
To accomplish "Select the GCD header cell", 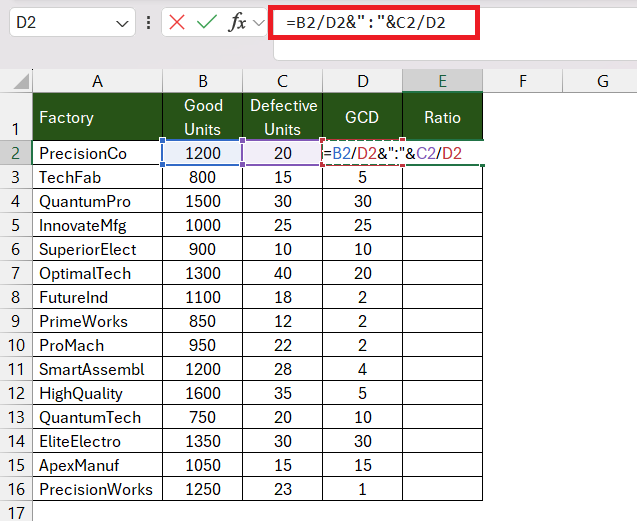I will click(x=362, y=117).
